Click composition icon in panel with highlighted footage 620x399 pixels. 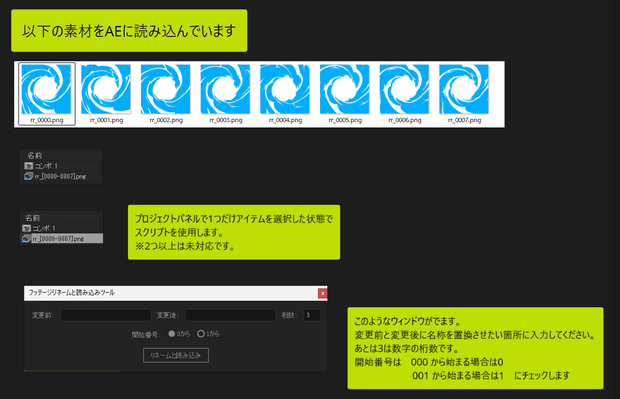[26, 228]
